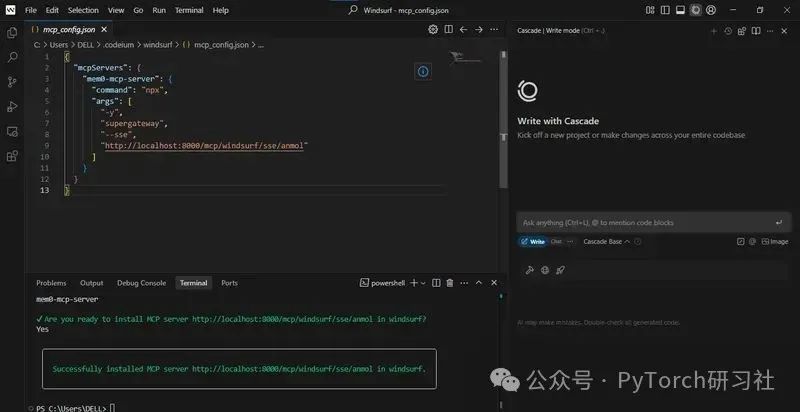Viewport: 800px width, 412px height.
Task: Click the title bar search box
Action: click(x=399, y=10)
